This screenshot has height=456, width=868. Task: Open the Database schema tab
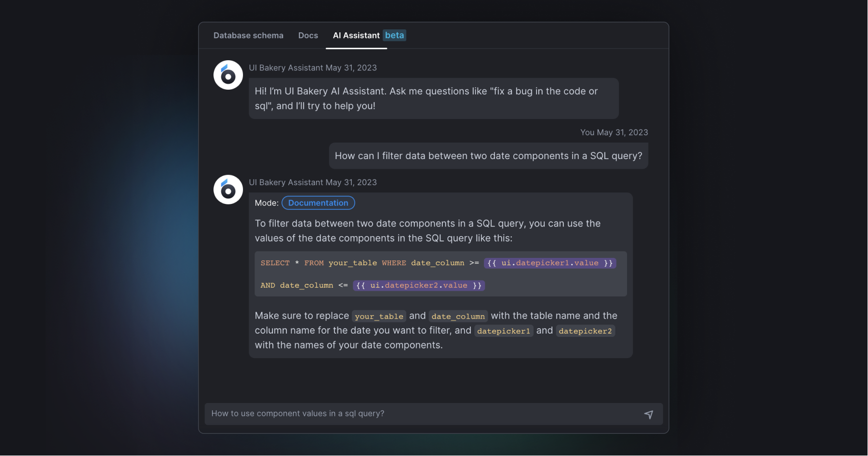pos(248,36)
